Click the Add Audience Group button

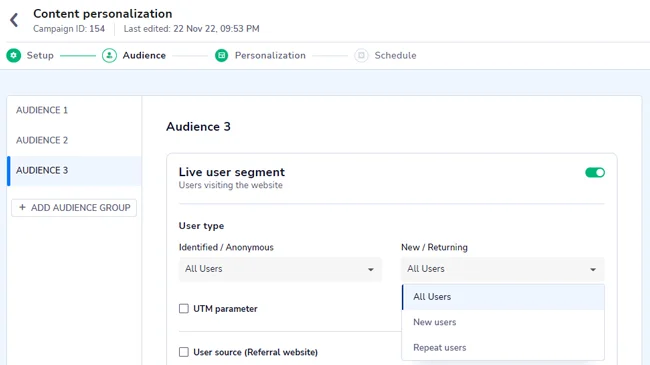(x=74, y=207)
